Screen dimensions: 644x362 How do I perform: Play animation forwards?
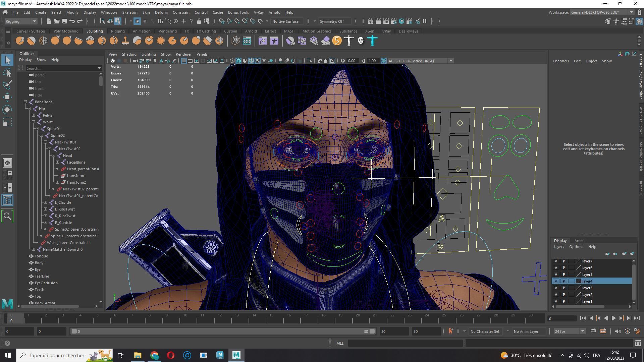[613, 318]
